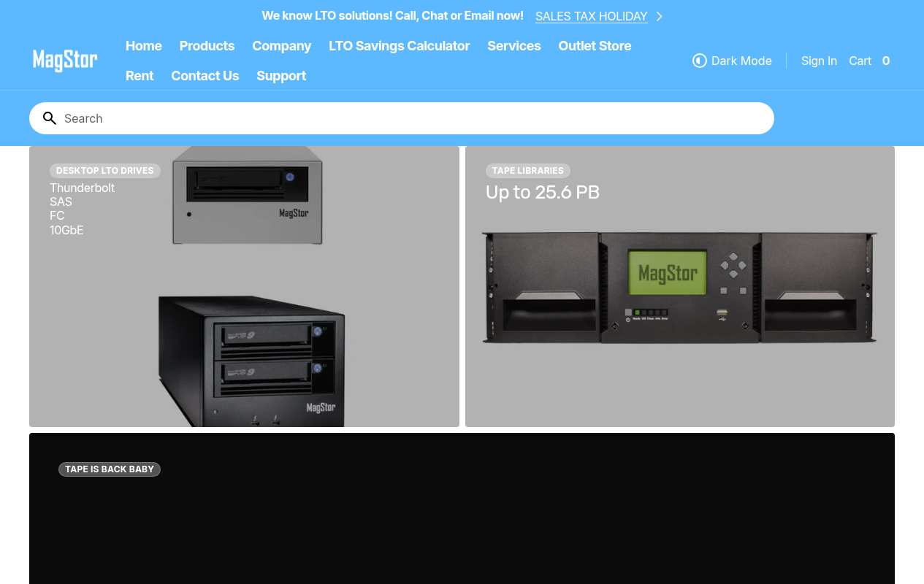The image size is (924, 584).
Task: Click the SALES TAX HOLIDAY link
Action: [592, 16]
